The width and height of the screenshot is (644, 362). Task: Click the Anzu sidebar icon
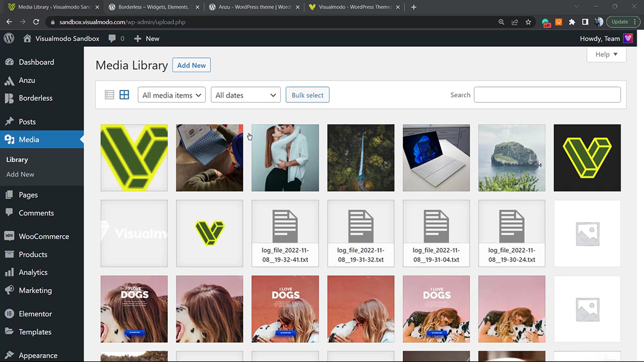click(9, 80)
